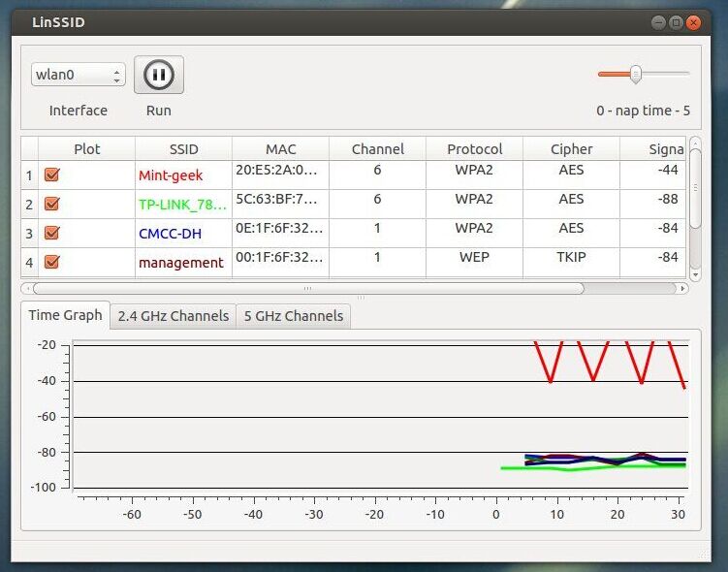728x572 pixels.
Task: Click the vertical scrollbar thumb of the table
Action: pyautogui.click(x=695, y=187)
